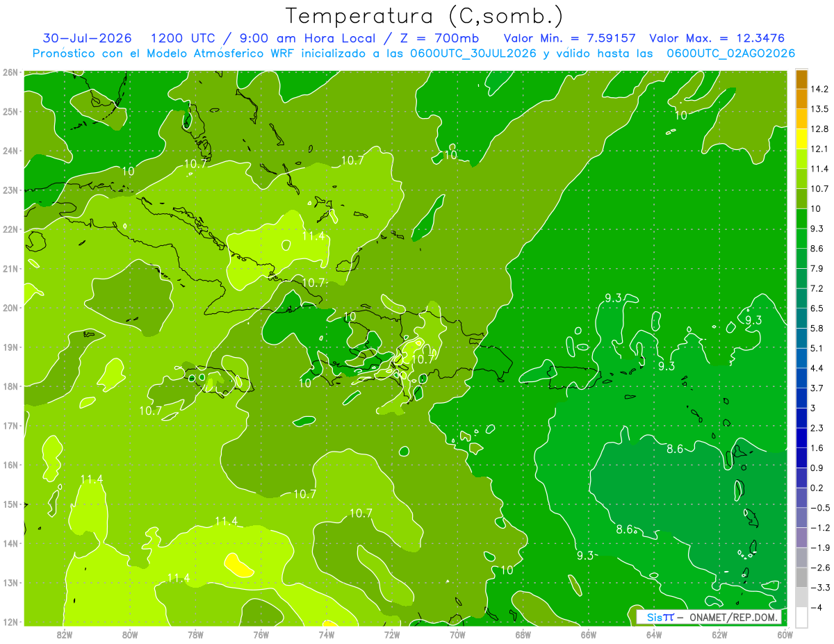The width and height of the screenshot is (834, 644).
Task: Click the white swatch at the colorbar bottom
Action: coord(801,617)
